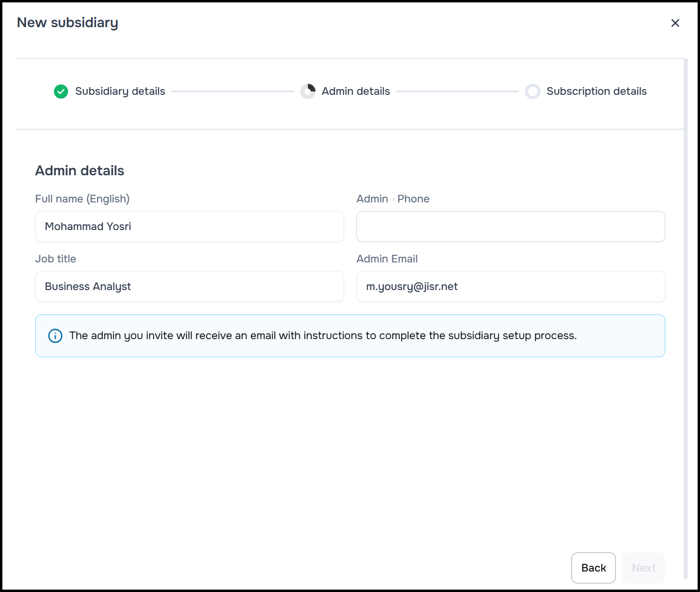Screen dimensions: 700x592
Task: Click the Admin details in-progress step icon
Action: coord(308,91)
